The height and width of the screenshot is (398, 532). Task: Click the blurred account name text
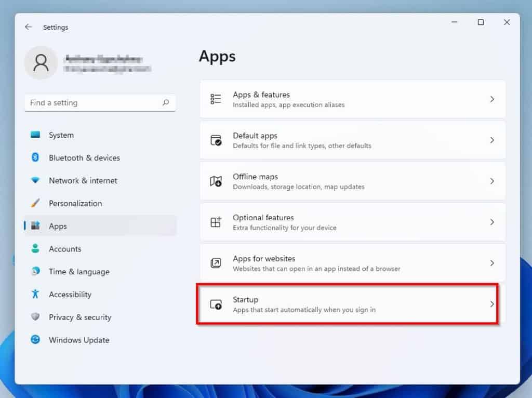(x=103, y=59)
